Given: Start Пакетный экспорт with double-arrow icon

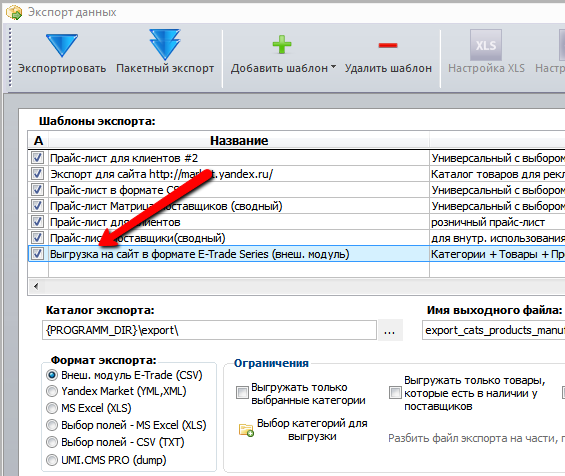Looking at the screenshot, I should (165, 45).
